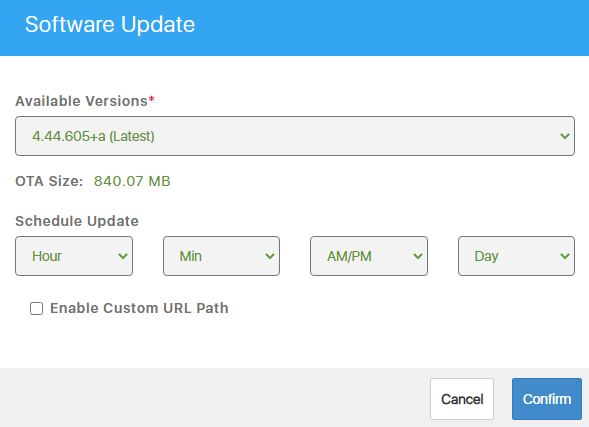Click the 840.07 MB OTA size value

[x=132, y=181]
